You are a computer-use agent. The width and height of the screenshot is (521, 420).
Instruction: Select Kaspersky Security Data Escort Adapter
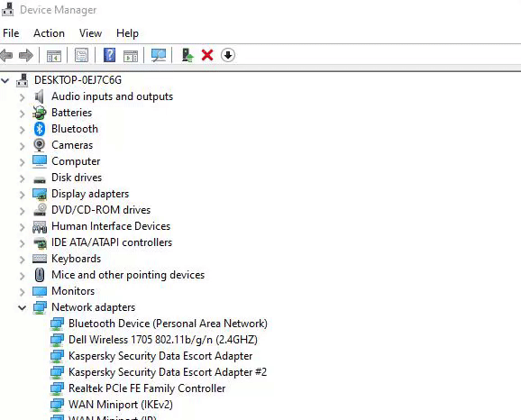coord(160,356)
